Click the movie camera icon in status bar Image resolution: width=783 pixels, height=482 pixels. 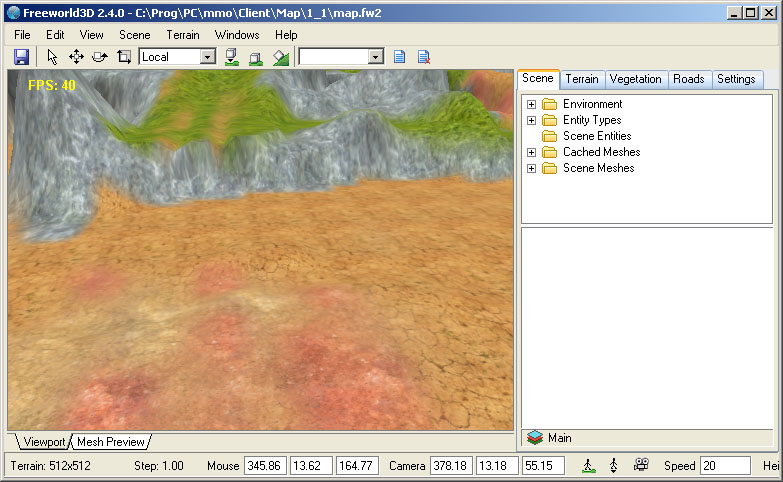pyautogui.click(x=641, y=465)
